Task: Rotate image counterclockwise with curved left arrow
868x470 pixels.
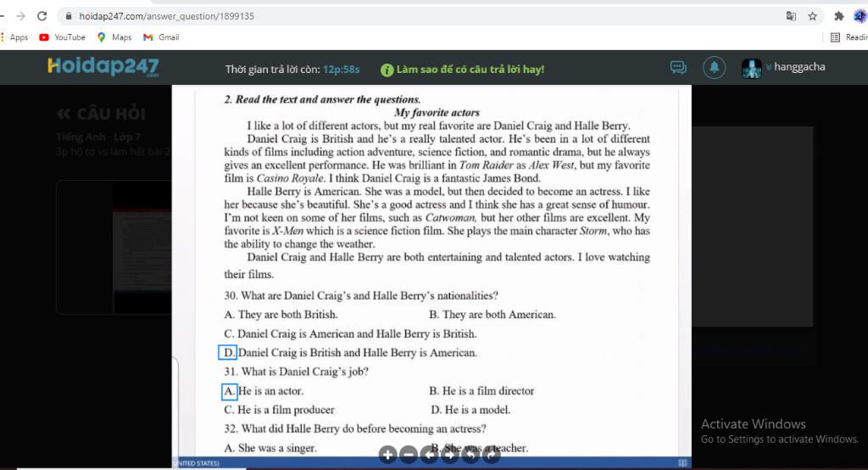Action: pyautogui.click(x=470, y=455)
